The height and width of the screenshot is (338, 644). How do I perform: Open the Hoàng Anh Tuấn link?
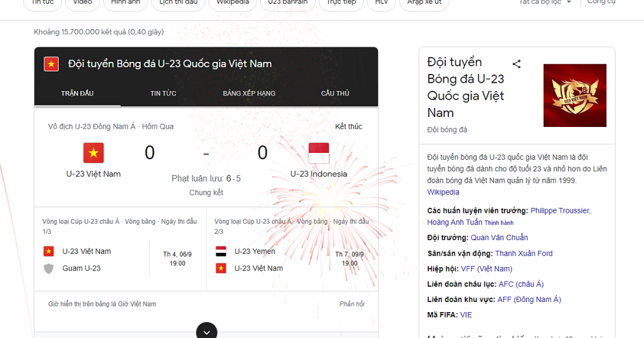coord(455,222)
